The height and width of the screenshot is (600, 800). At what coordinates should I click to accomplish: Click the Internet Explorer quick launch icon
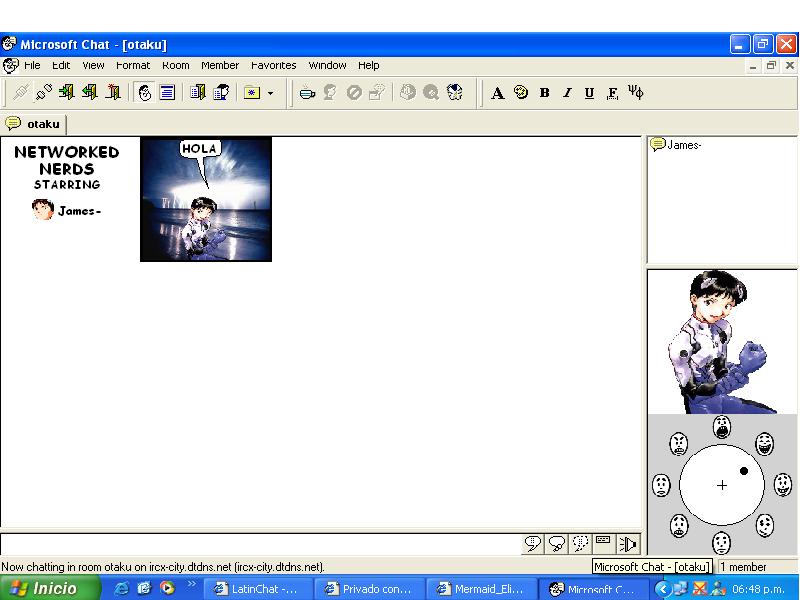pos(121,588)
